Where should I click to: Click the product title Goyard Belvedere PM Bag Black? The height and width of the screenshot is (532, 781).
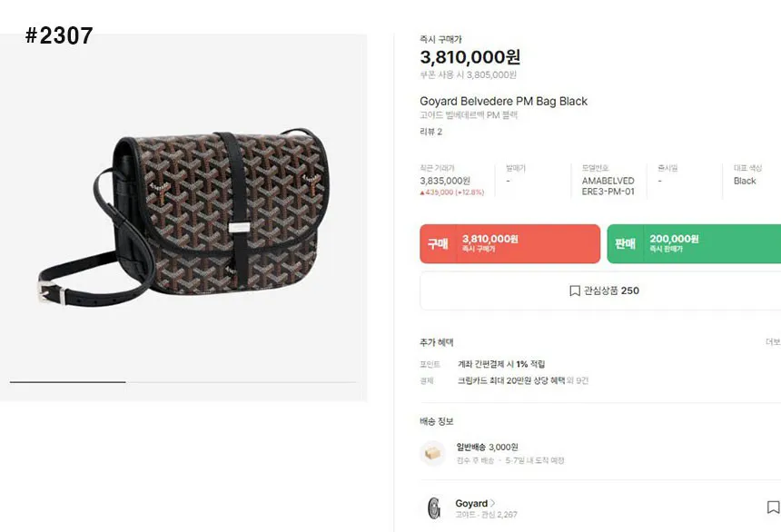503,101
